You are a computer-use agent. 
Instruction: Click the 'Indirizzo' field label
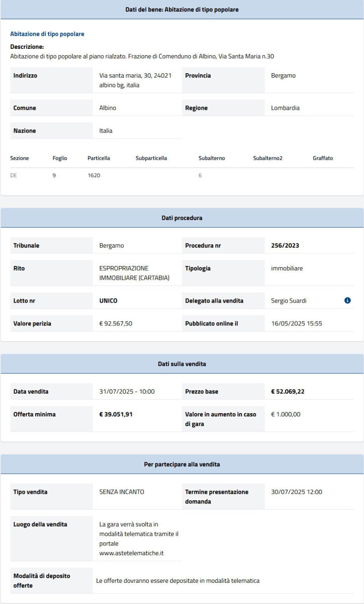25,76
